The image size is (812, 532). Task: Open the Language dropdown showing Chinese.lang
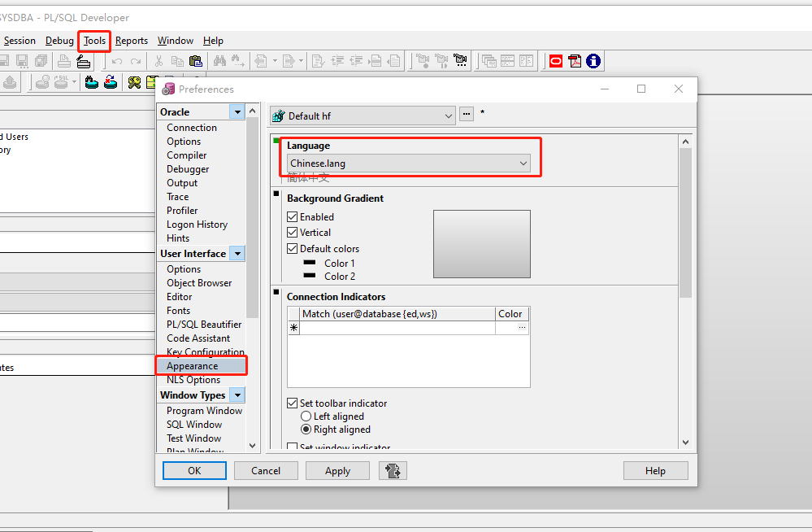tap(523, 163)
